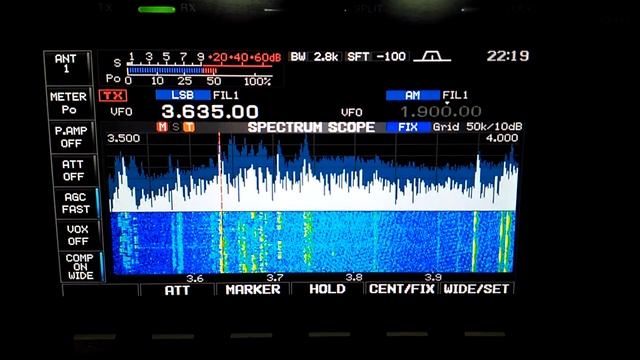
Task: Toggle COMP ON WIDE compressor
Action: click(x=81, y=267)
